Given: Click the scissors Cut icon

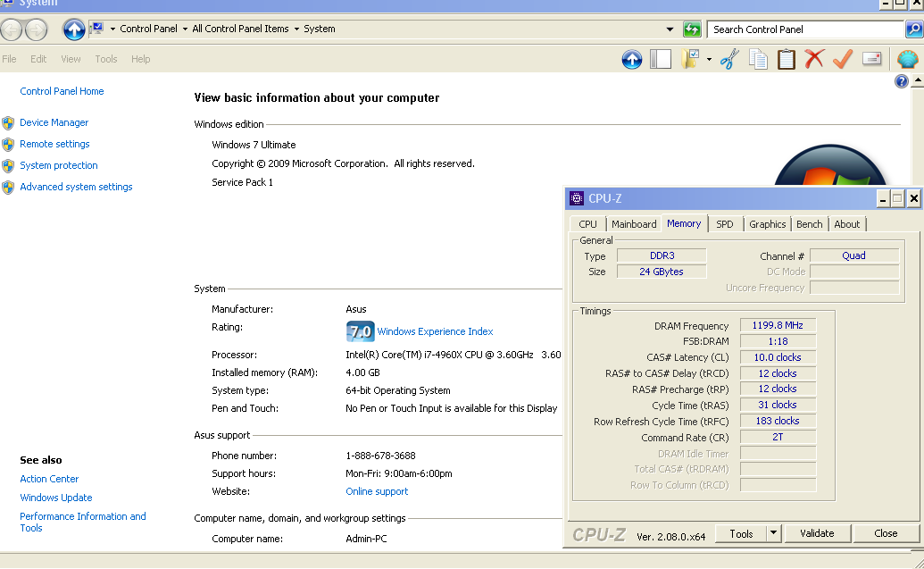Looking at the screenshot, I should coord(729,59).
